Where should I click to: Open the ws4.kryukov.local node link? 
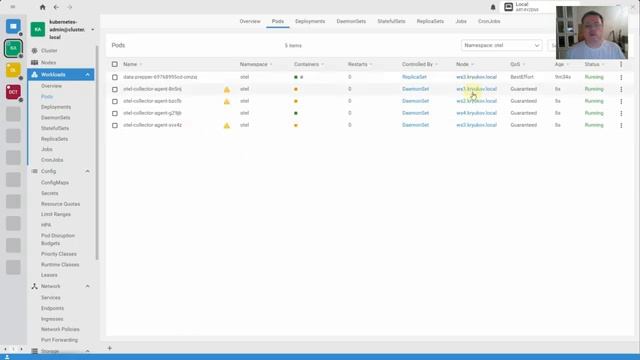[476, 113]
